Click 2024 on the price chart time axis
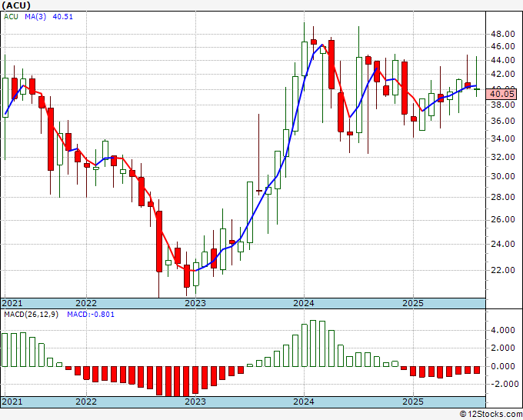The image size is (523, 420). point(304,303)
